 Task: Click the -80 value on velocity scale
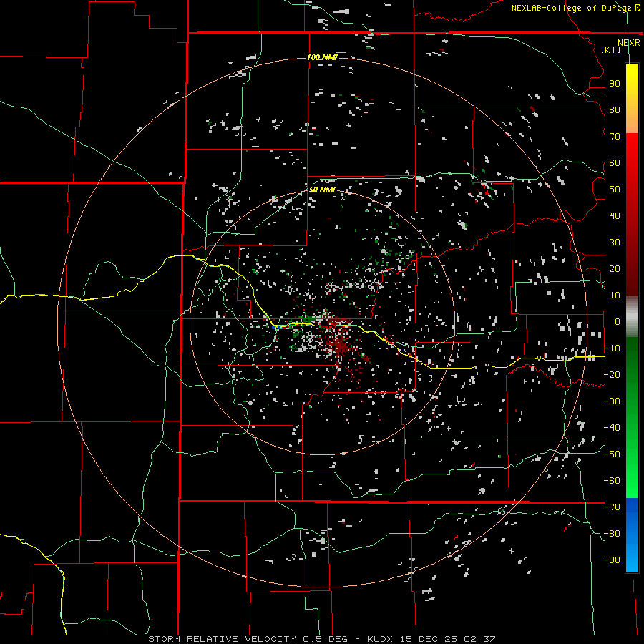coord(612,534)
